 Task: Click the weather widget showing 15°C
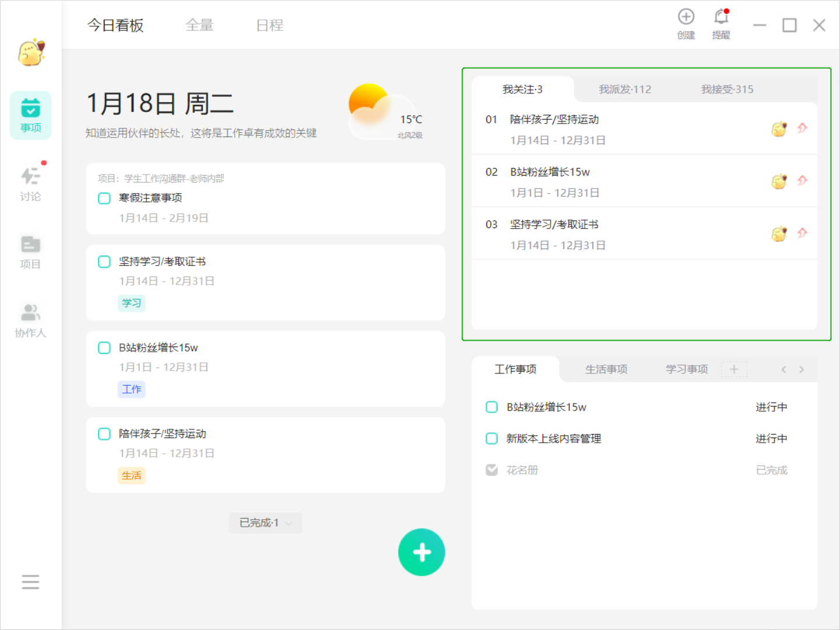pyautogui.click(x=386, y=113)
